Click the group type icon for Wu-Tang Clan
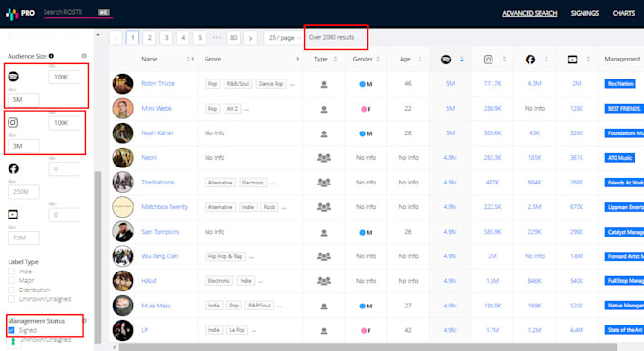Image resolution: width=644 pixels, height=351 pixels. [324, 256]
